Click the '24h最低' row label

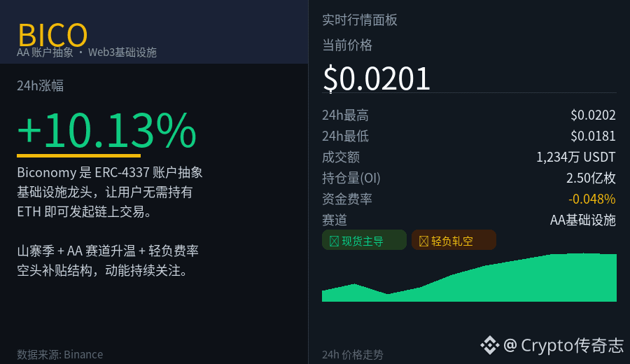[x=345, y=136]
